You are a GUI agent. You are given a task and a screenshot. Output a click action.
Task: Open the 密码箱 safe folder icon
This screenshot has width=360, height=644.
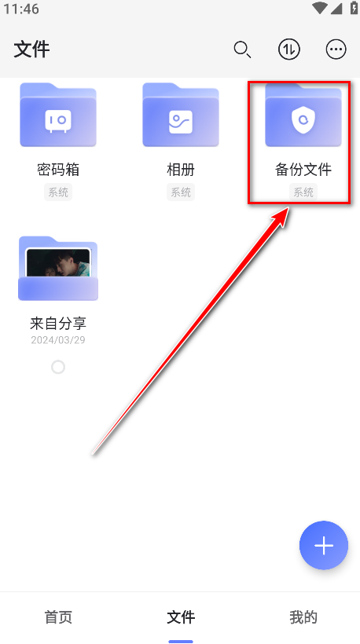tap(58, 115)
